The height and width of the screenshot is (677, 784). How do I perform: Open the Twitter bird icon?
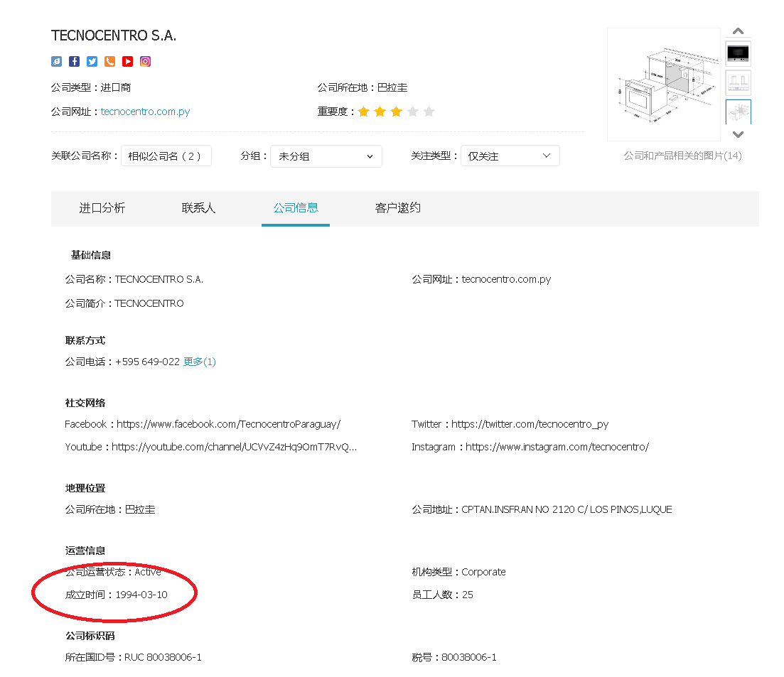92,62
